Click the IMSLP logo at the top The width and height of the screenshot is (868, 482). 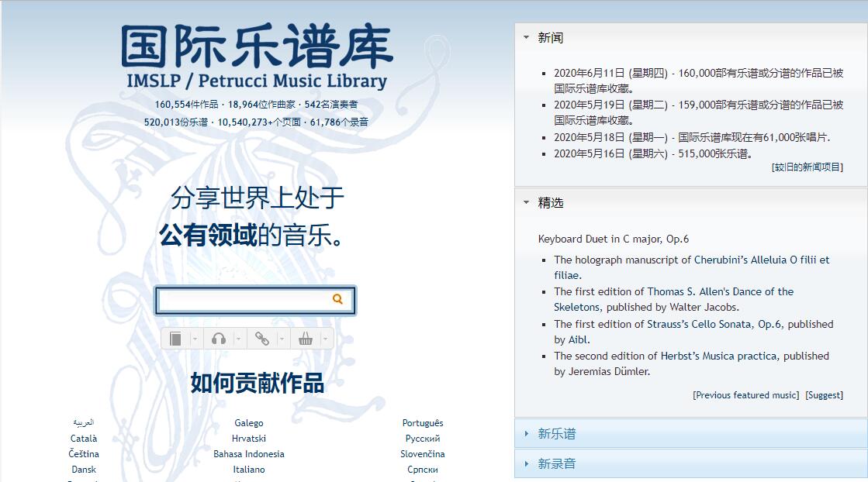255,49
